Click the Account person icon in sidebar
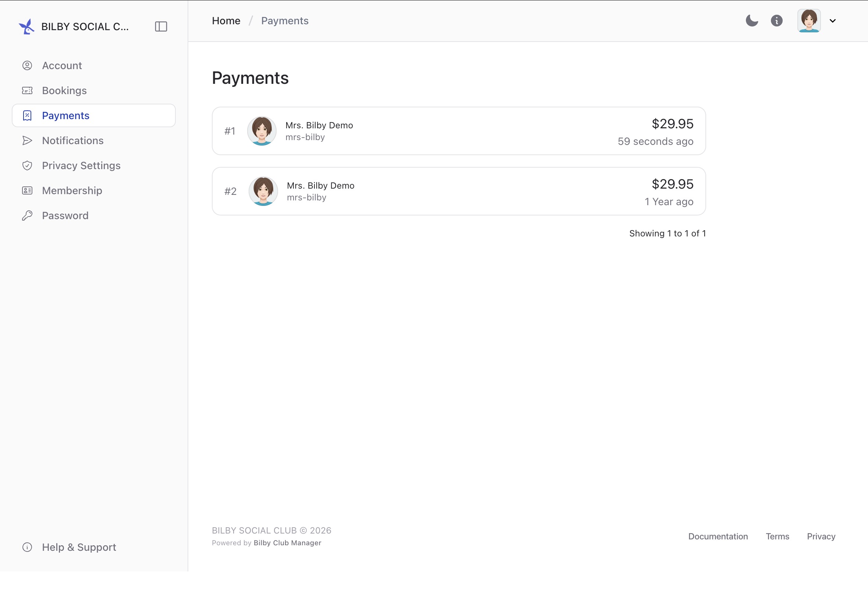This screenshot has width=868, height=603. point(27,65)
